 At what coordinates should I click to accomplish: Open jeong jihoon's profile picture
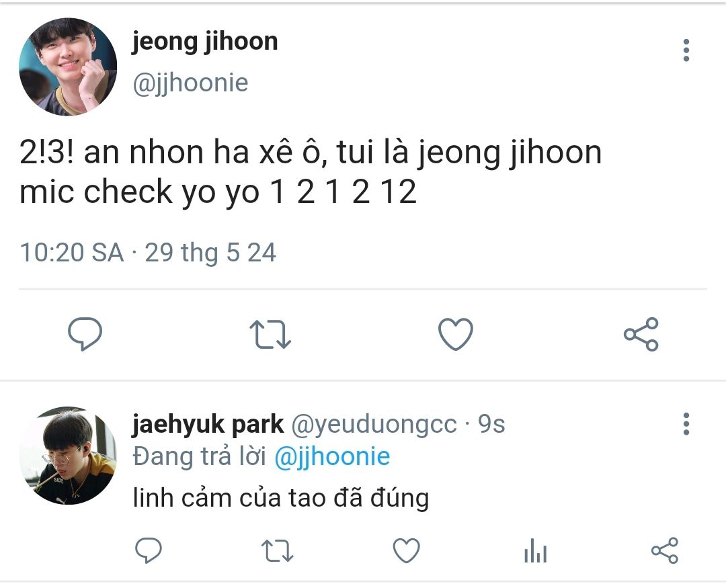point(68,67)
